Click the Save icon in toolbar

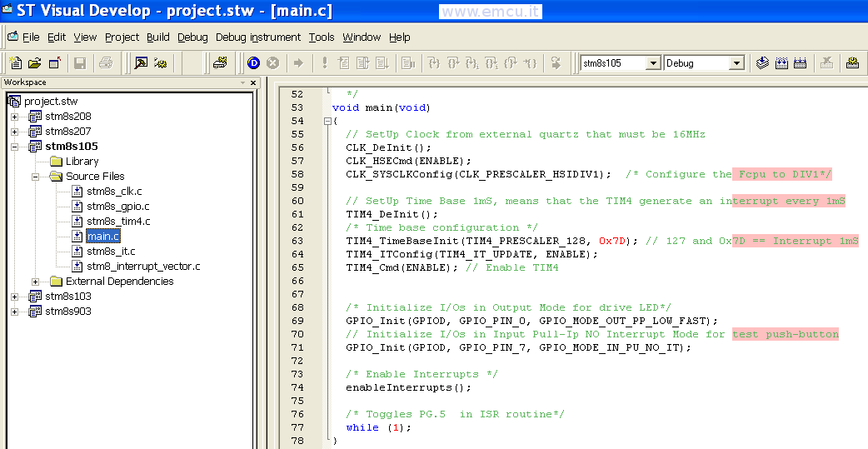click(80, 63)
